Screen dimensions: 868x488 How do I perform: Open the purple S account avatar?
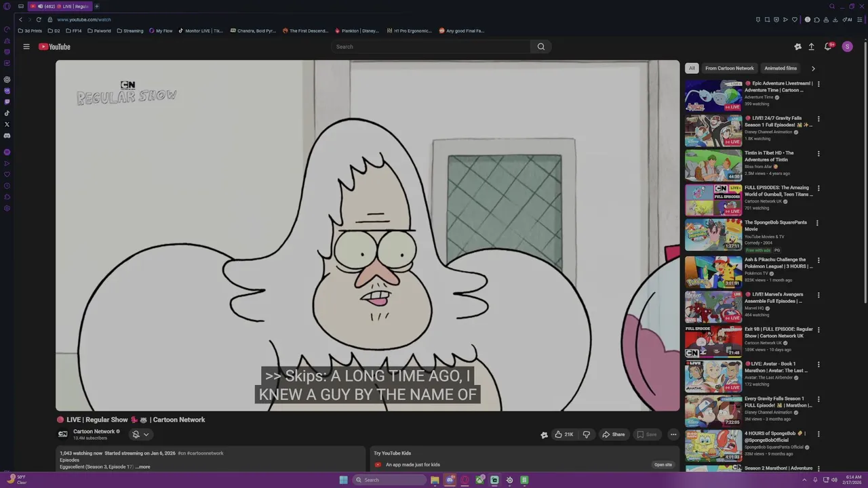847,47
